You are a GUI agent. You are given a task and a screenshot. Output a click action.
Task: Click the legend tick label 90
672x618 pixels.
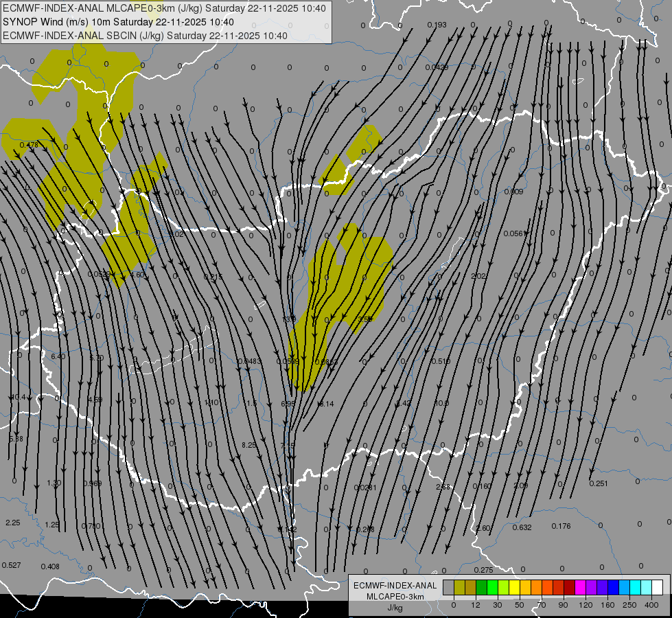click(564, 605)
